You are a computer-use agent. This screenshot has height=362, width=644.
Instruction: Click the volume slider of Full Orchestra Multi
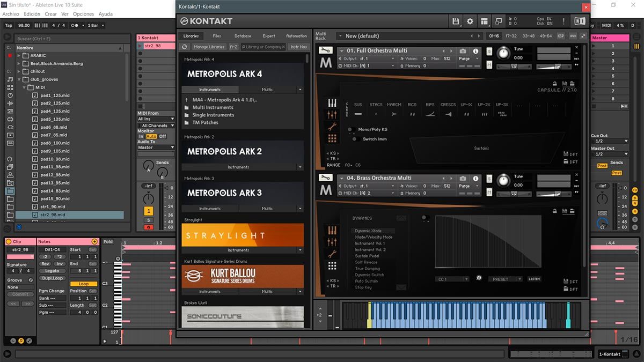pyautogui.click(x=554, y=67)
